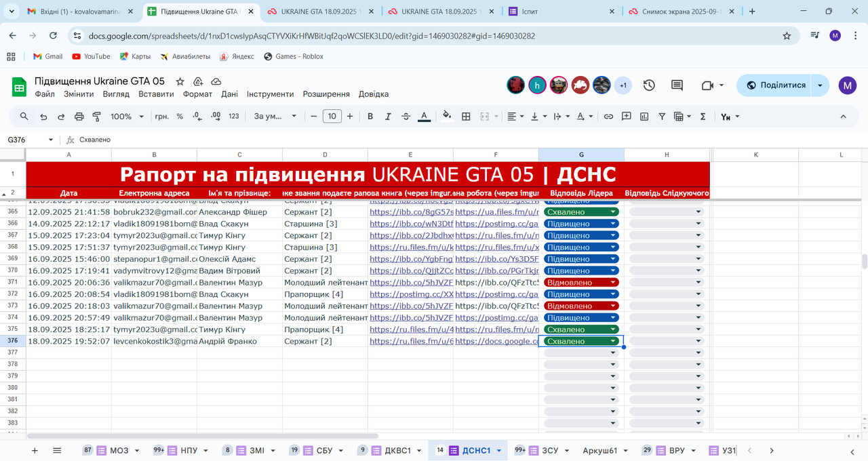Create a filter with funnel icon
Screen dimensions: 868x461
(x=662, y=117)
